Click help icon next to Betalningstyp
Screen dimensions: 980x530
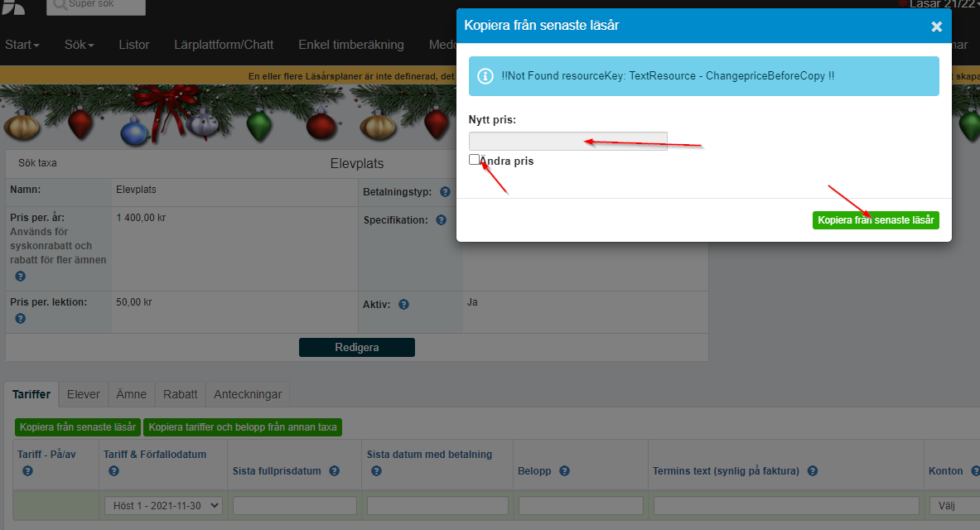(x=445, y=192)
